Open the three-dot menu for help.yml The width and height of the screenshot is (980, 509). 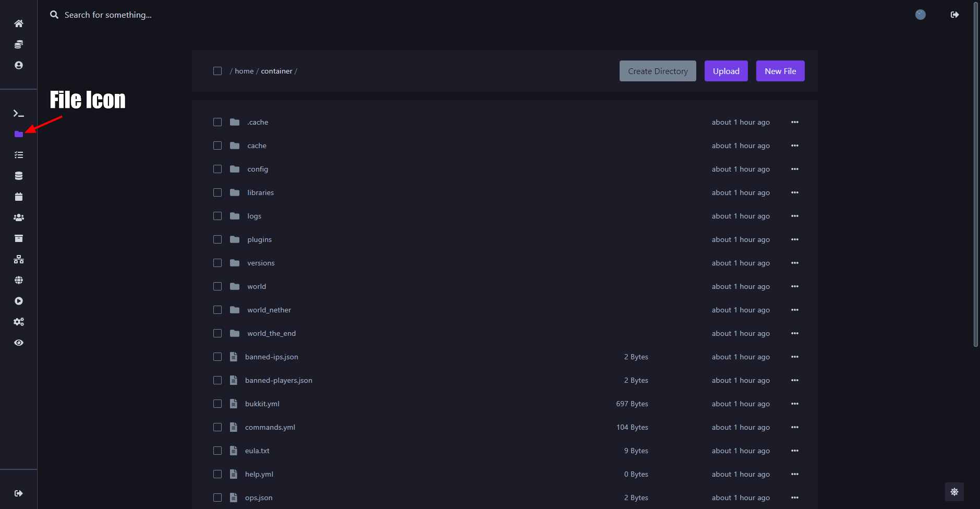tap(795, 474)
